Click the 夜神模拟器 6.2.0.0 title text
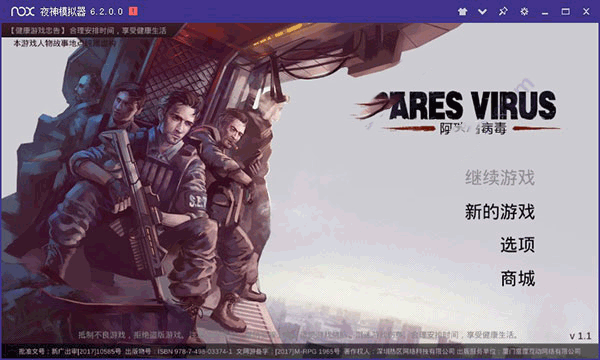This screenshot has width=600, height=360. [82, 11]
